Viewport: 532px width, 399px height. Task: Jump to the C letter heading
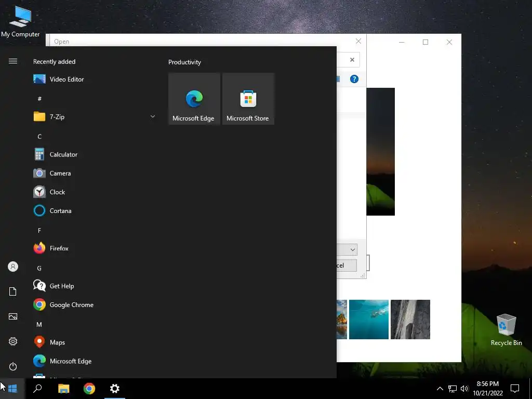pyautogui.click(x=39, y=137)
